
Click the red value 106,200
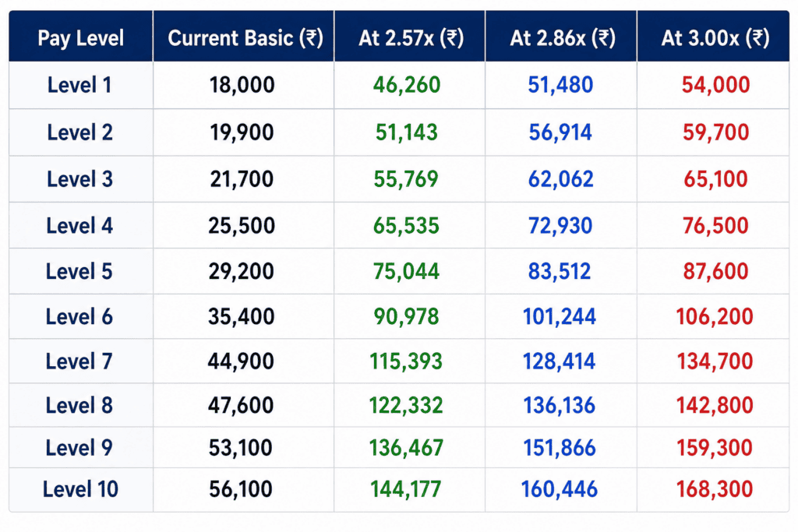coord(715,317)
